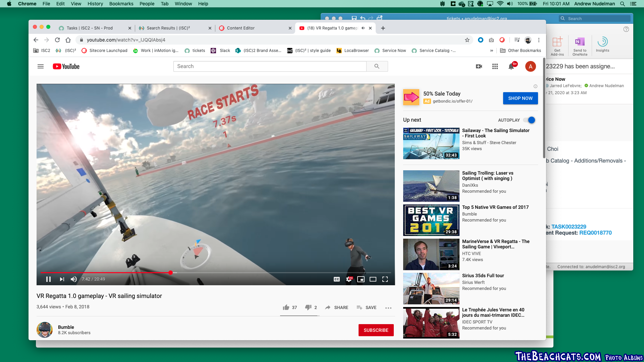The height and width of the screenshot is (362, 644).
Task: Enter fullscreen on the video
Action: coord(385,279)
